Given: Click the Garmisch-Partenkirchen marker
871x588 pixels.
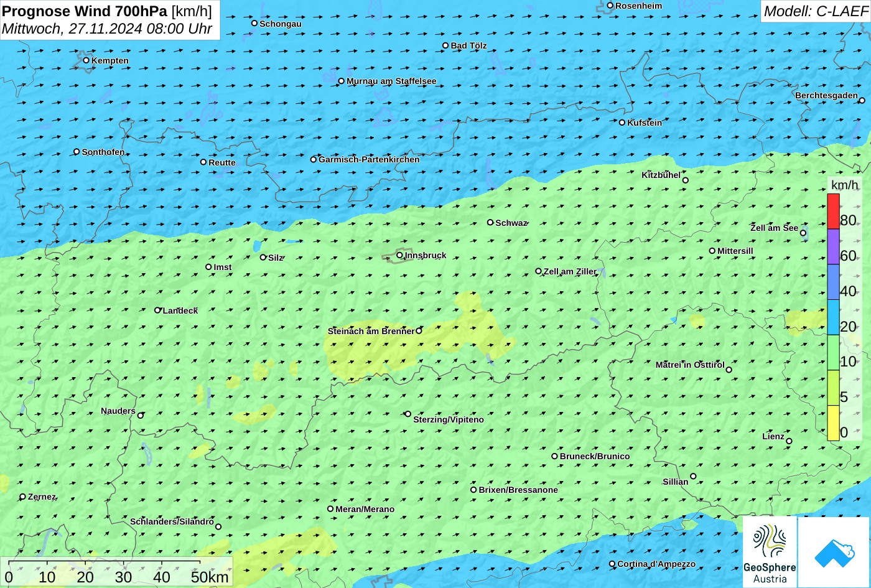Looking at the screenshot, I should click(313, 159).
